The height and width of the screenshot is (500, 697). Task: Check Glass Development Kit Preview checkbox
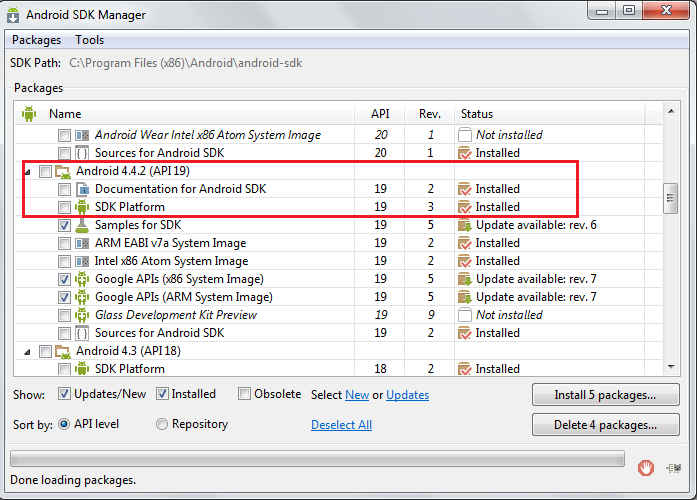(64, 315)
